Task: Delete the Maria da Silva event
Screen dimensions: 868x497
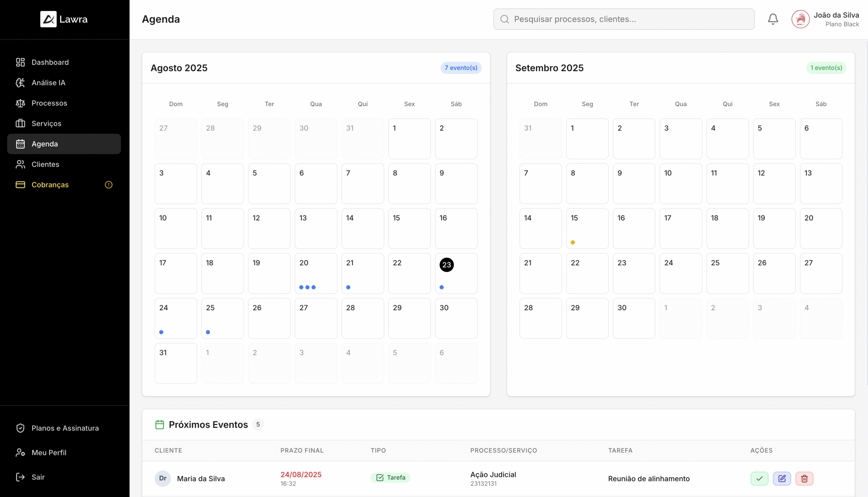Action: (804, 478)
